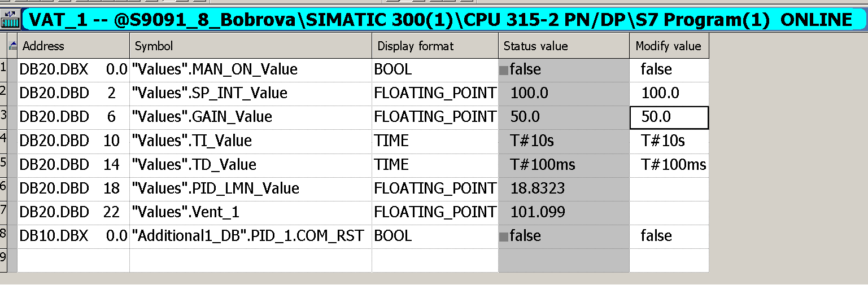Click the TD_Value modify cell T#100ms

click(x=669, y=165)
